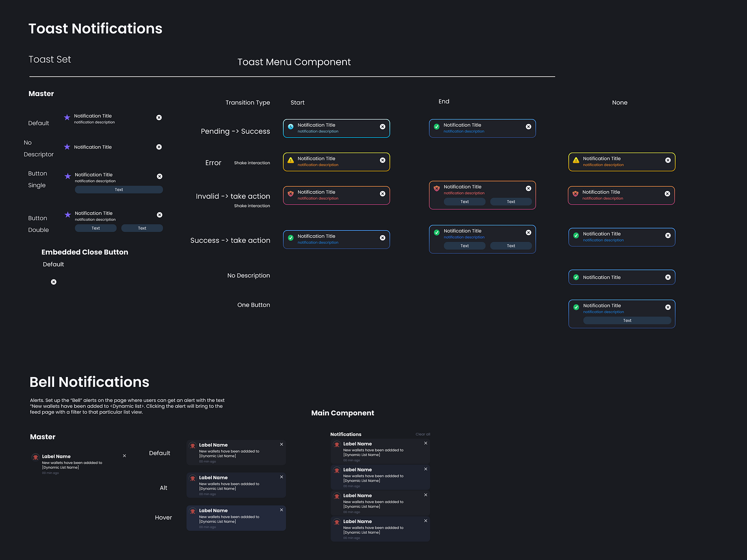The width and height of the screenshot is (747, 560).
Task: Click the yellow warning triangle on the Error toast
Action: (290, 160)
